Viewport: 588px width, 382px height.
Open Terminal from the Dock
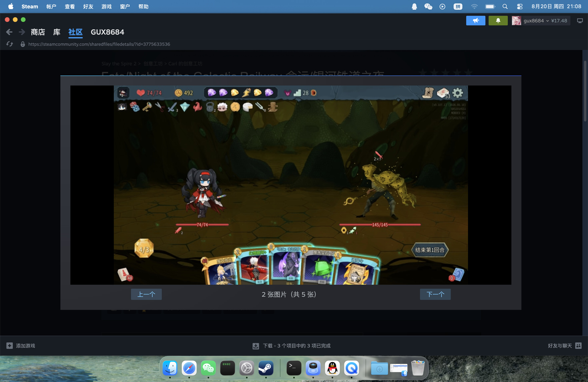point(294,368)
